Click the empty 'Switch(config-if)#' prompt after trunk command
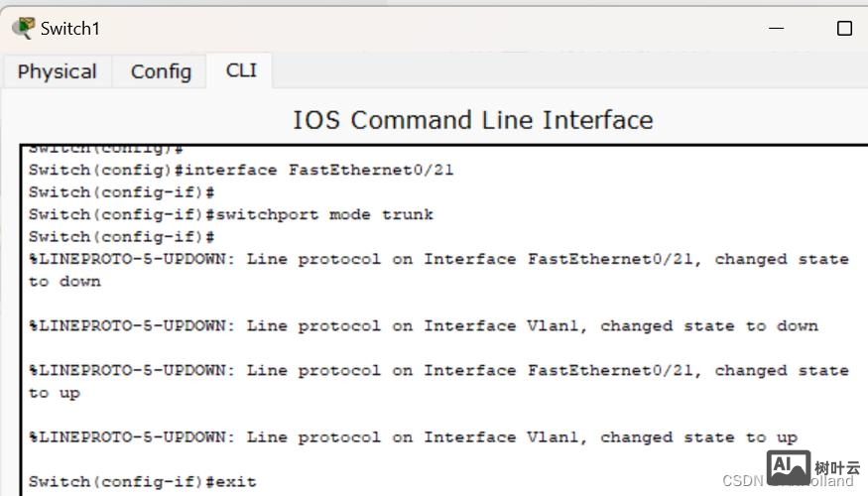Screen dimensions: 868x496 point(122,237)
